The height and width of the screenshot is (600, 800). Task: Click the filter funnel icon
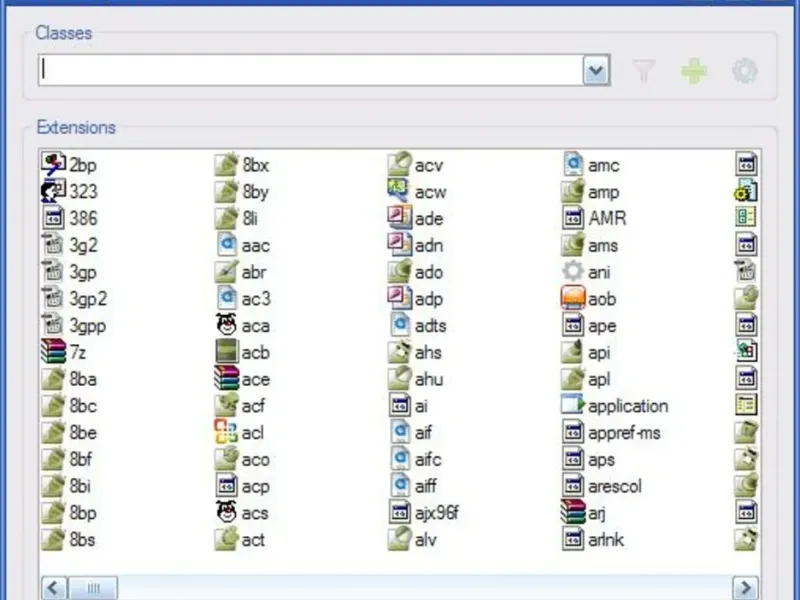pyautogui.click(x=644, y=70)
